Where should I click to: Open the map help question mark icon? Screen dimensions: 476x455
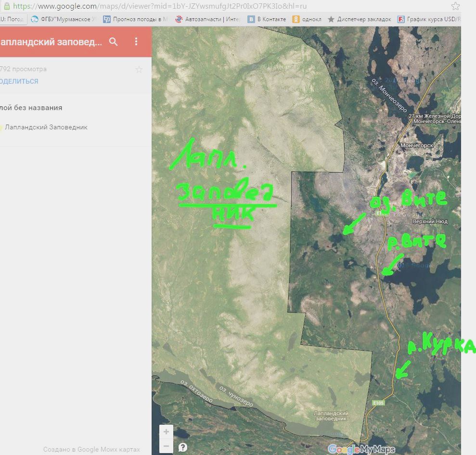point(183,447)
